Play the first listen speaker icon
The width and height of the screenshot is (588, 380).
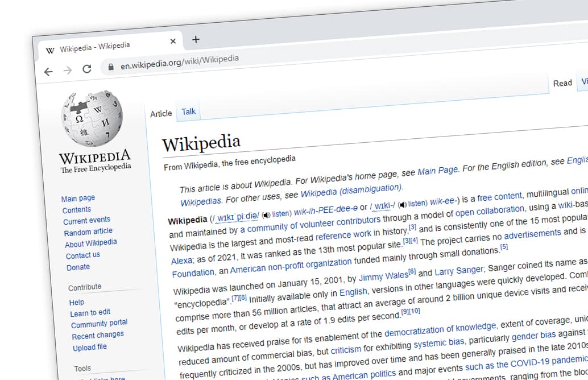pos(266,215)
